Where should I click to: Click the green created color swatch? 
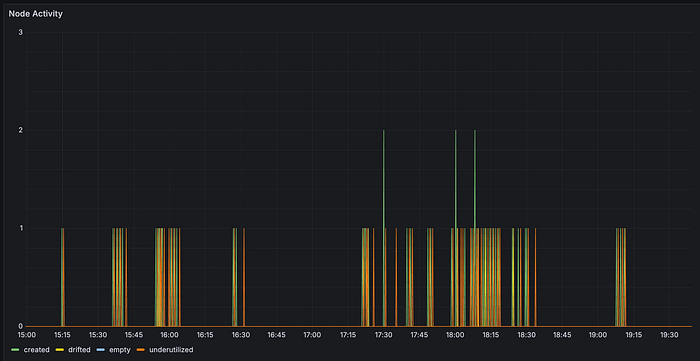point(16,350)
